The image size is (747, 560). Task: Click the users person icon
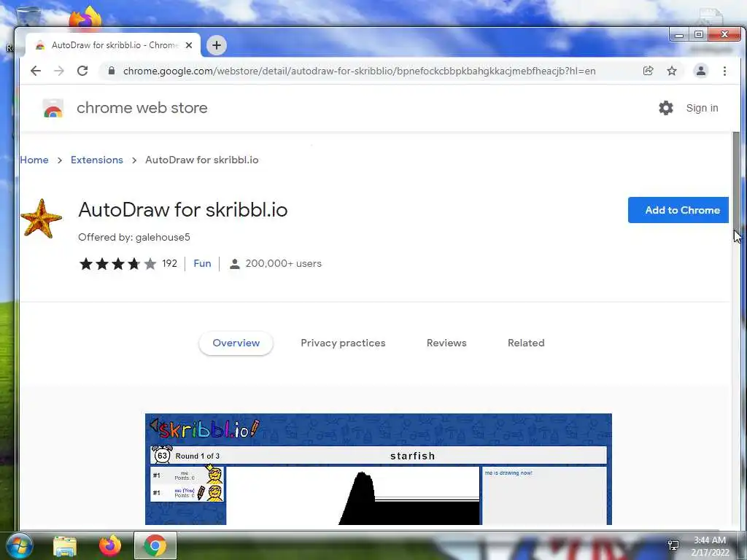pos(234,264)
